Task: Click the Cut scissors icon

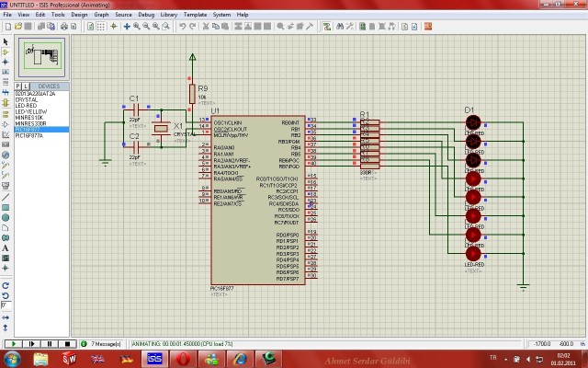Action: (x=206, y=27)
